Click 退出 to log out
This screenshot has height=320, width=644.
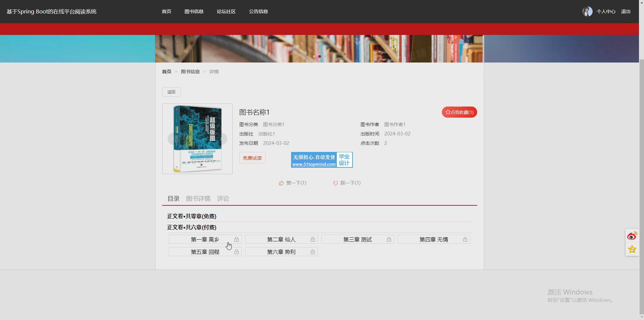click(x=626, y=11)
